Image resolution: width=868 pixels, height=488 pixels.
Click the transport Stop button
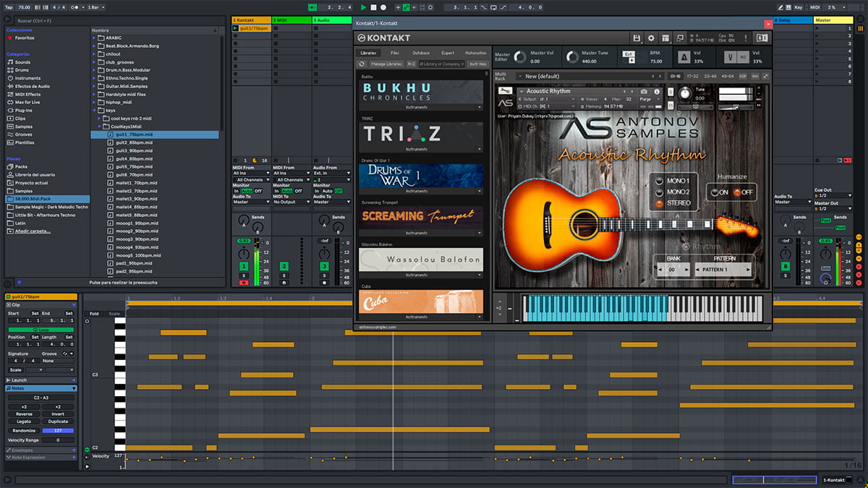click(x=374, y=7)
